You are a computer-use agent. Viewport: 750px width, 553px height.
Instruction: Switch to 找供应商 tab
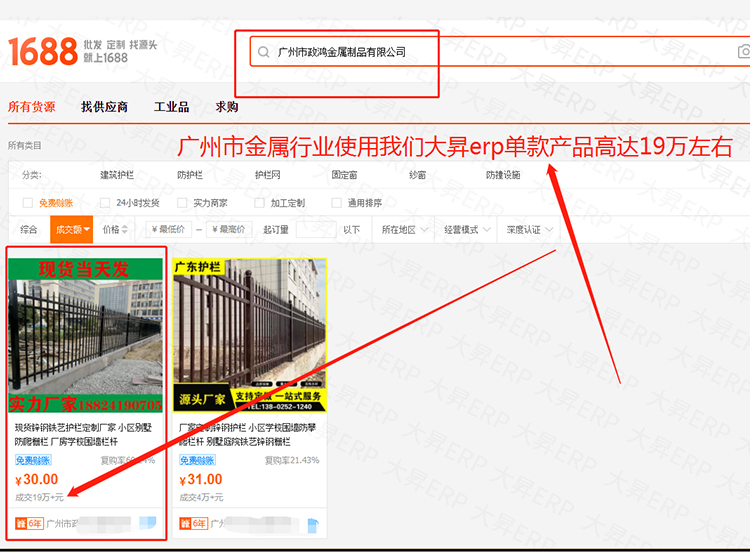pos(104,107)
